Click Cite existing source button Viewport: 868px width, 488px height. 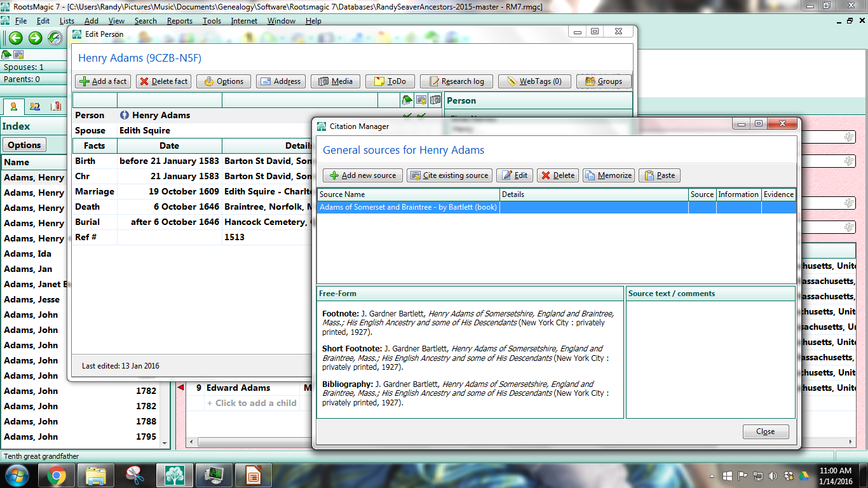(x=449, y=175)
